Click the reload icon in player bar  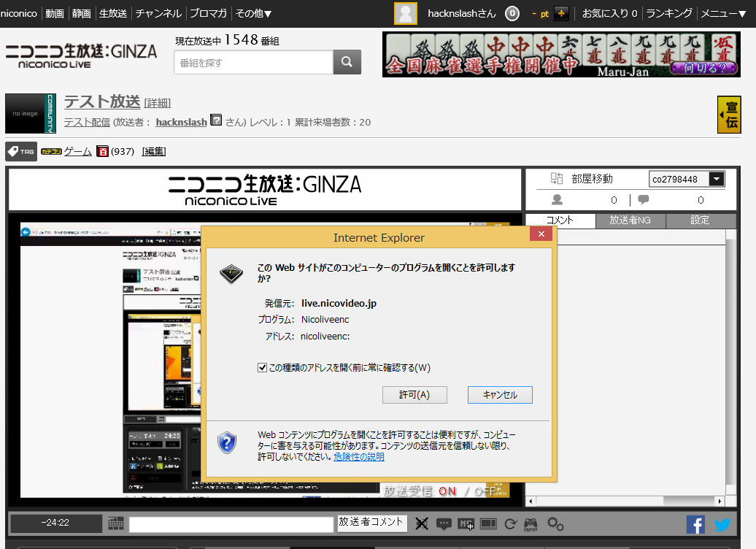tap(511, 523)
